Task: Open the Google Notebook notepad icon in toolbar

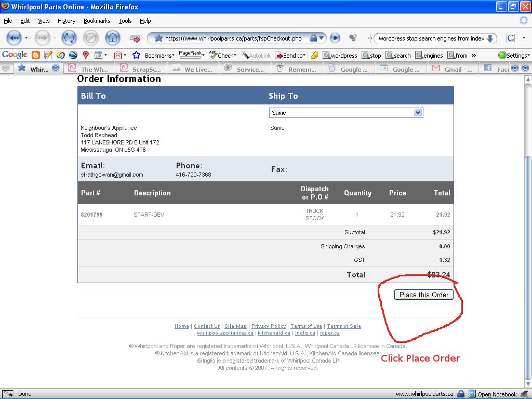Action: coord(48,55)
